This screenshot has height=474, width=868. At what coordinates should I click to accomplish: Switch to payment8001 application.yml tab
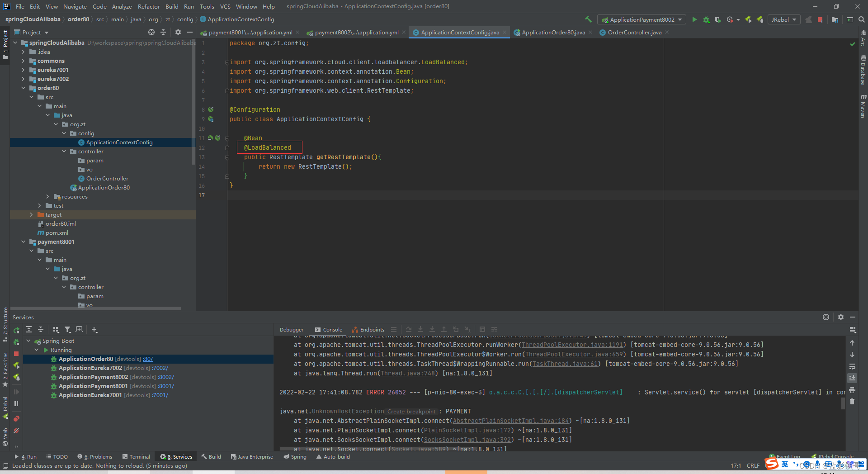click(x=250, y=32)
